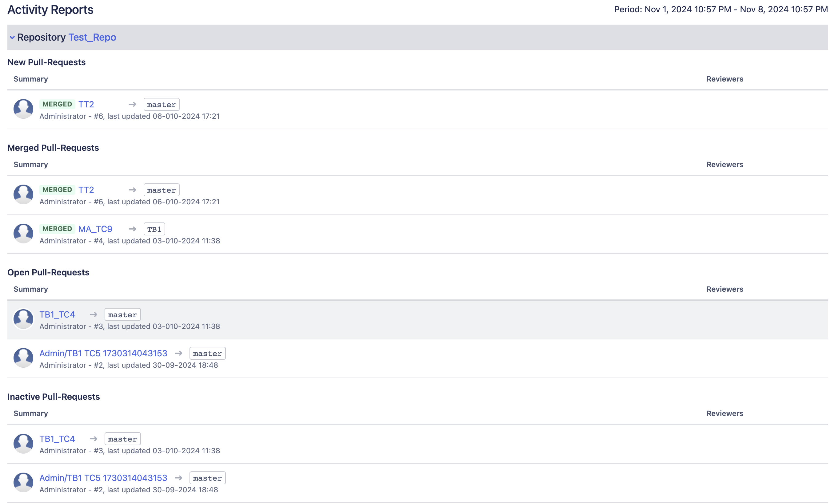Open TB1_TC4 link under Inactive Pull-Requests

pos(57,439)
